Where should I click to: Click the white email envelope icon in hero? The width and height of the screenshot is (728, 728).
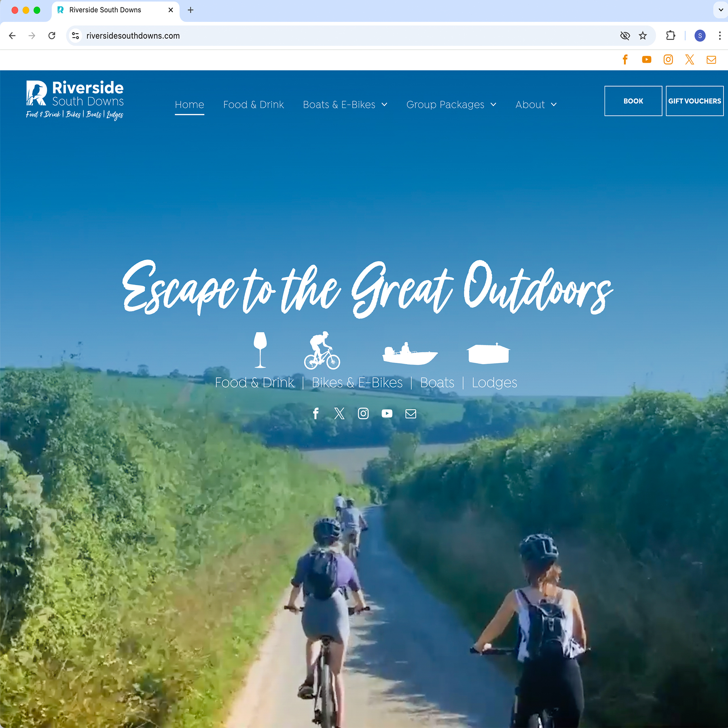(411, 413)
